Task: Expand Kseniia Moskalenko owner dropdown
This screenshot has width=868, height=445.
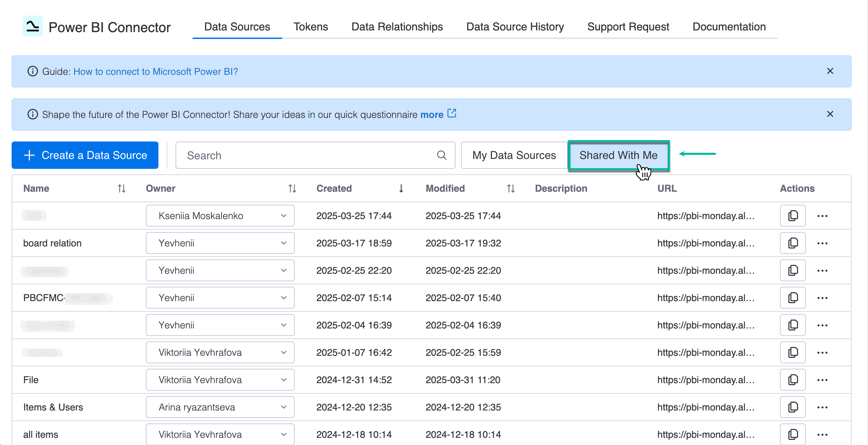Action: [x=220, y=216]
